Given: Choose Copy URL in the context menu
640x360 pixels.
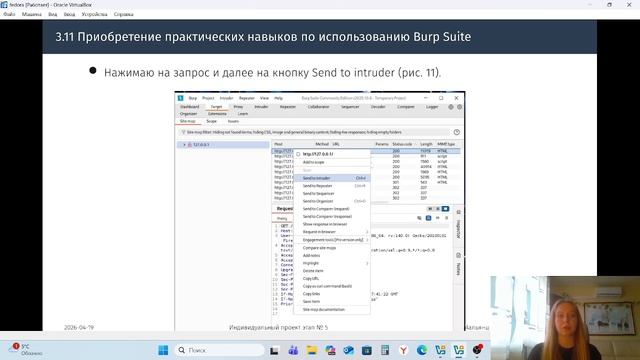Looking at the screenshot, I should (332, 278).
